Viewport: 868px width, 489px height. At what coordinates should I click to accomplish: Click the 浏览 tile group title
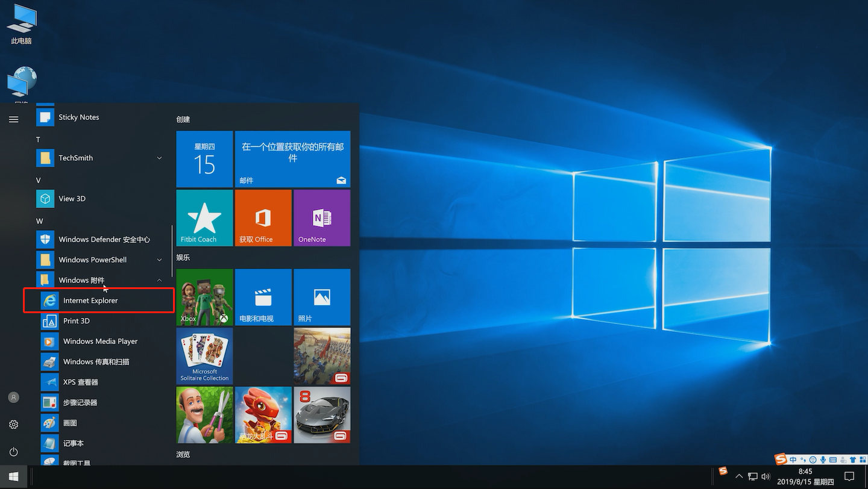[x=183, y=455]
